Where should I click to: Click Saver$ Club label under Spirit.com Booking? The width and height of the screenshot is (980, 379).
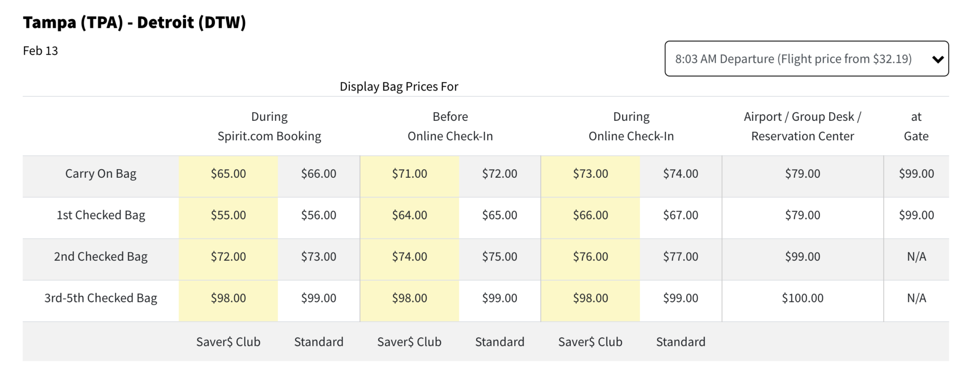(228, 342)
